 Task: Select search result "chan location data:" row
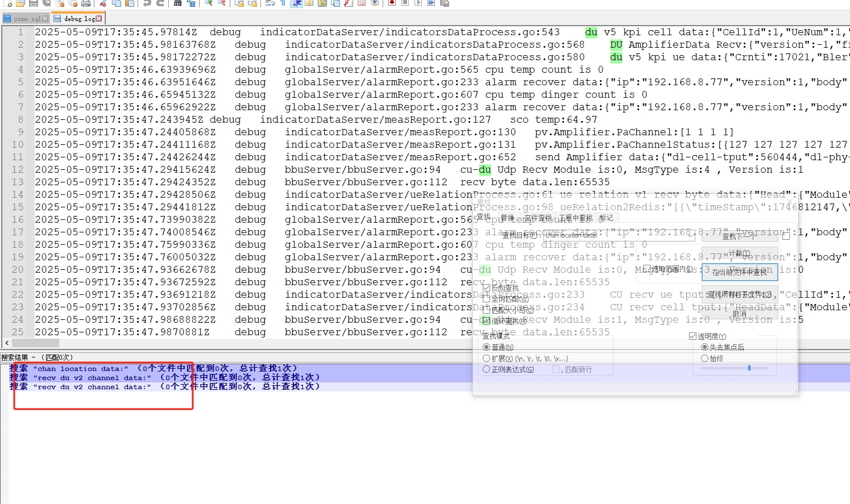tap(154, 368)
